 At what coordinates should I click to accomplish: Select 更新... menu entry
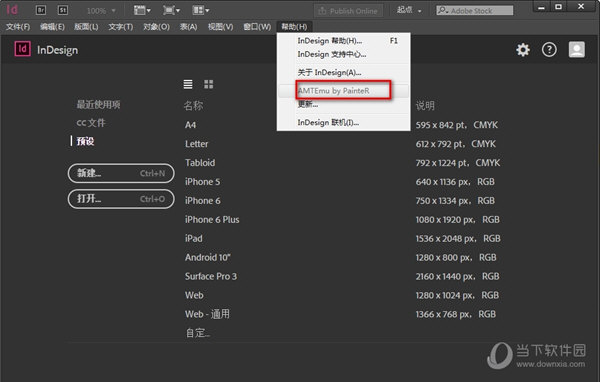[x=344, y=104]
